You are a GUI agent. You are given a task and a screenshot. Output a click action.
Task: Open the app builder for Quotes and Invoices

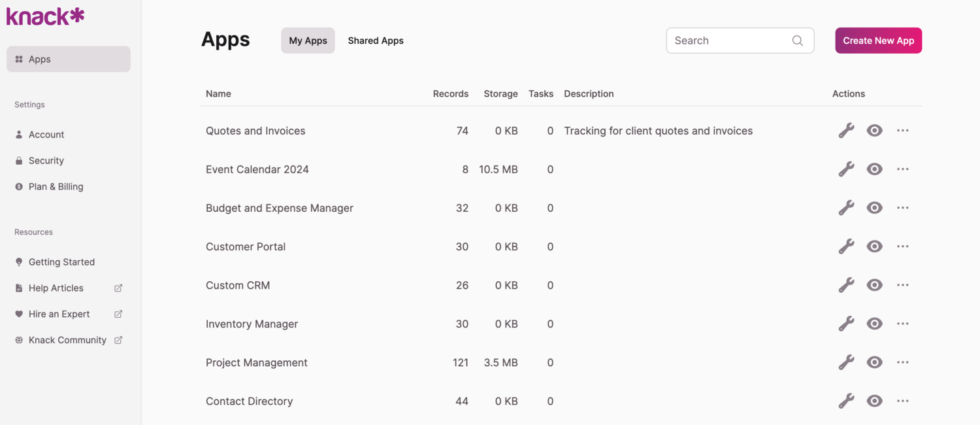pyautogui.click(x=846, y=130)
